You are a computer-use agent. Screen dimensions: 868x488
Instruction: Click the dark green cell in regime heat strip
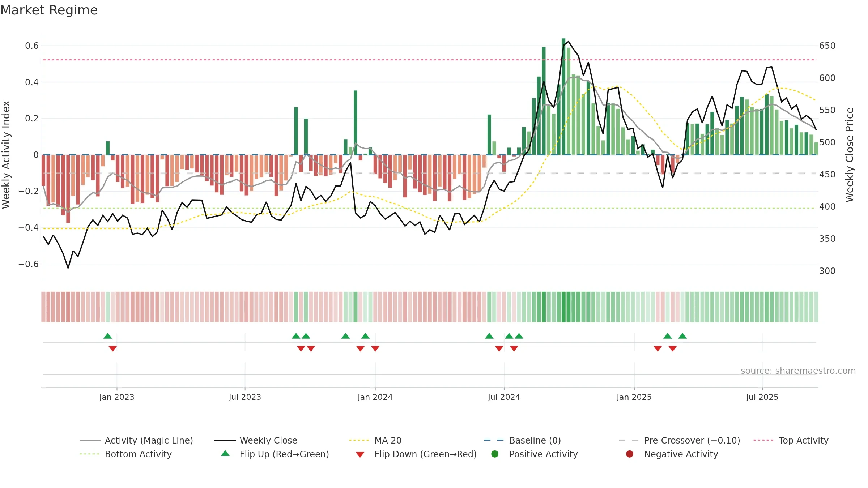[563, 307]
